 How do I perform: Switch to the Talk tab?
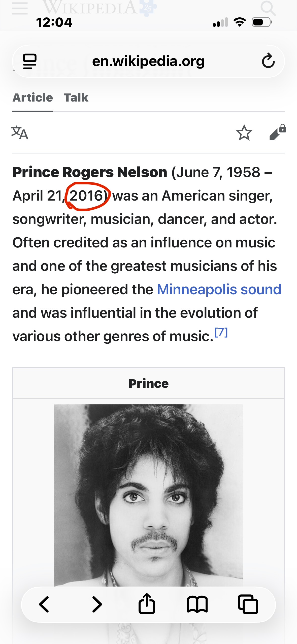(x=76, y=98)
